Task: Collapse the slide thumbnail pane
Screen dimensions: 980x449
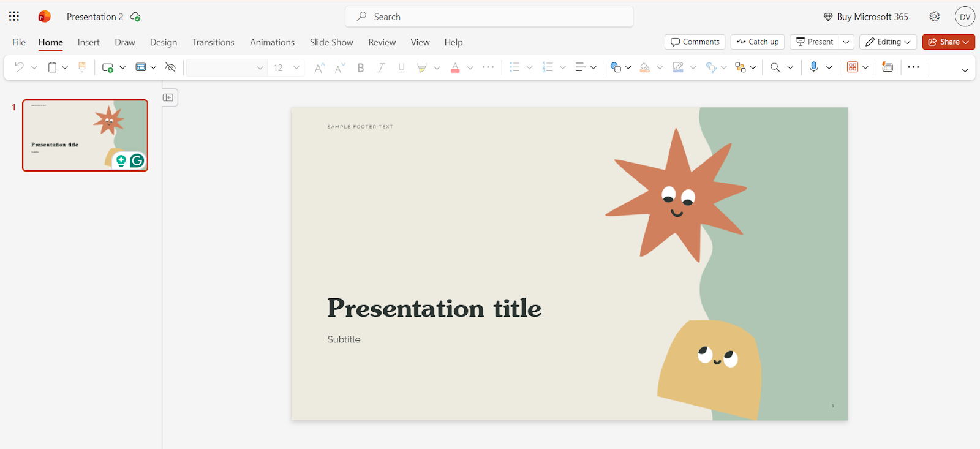Action: pyautogui.click(x=168, y=97)
